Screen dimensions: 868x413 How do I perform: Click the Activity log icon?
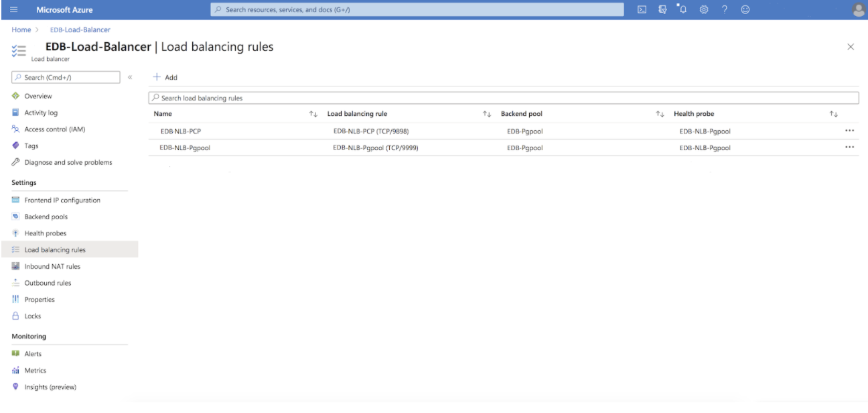[x=17, y=113]
